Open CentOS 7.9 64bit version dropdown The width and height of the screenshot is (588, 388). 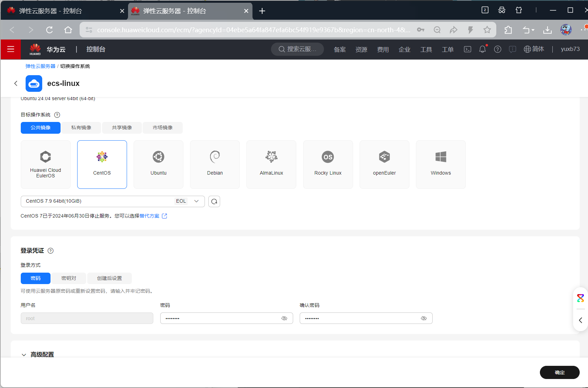(113, 201)
